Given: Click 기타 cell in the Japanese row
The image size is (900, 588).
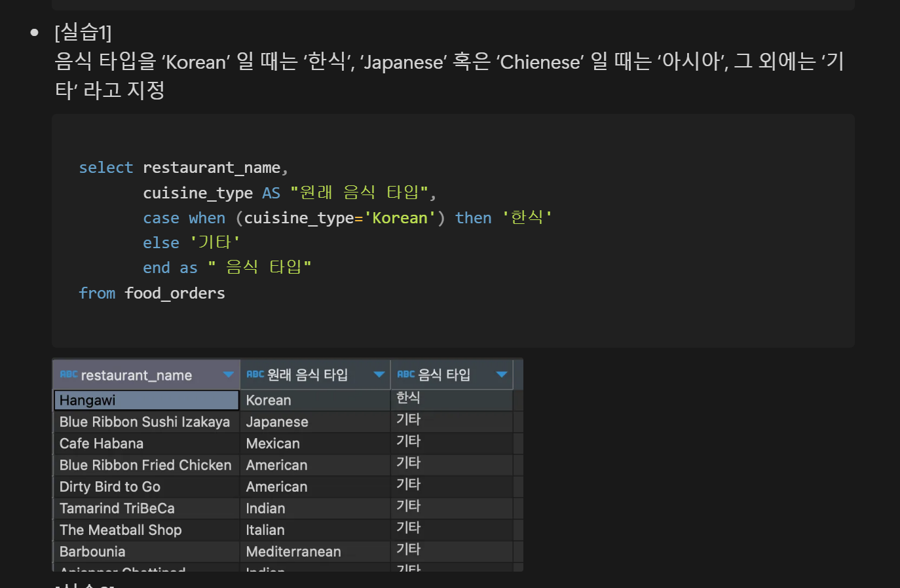Looking at the screenshot, I should point(452,422).
